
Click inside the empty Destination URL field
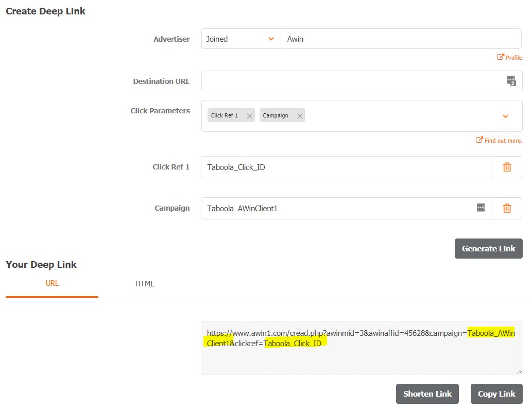pyautogui.click(x=350, y=81)
